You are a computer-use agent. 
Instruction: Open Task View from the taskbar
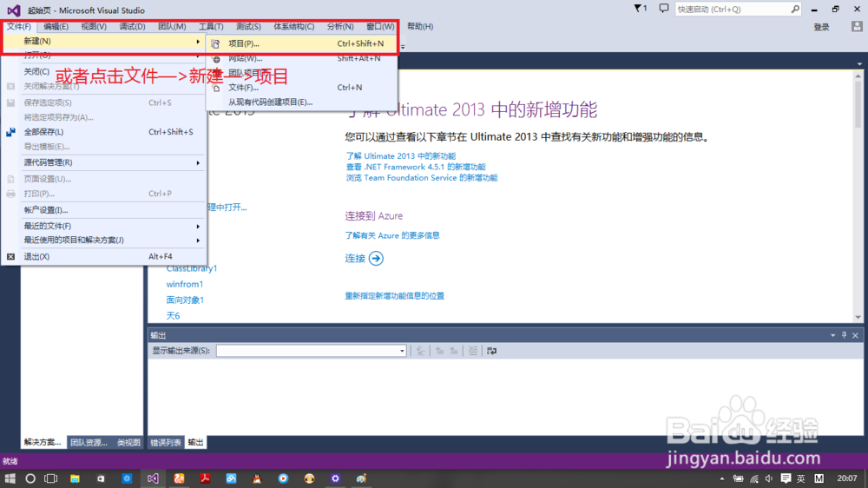pos(51,478)
